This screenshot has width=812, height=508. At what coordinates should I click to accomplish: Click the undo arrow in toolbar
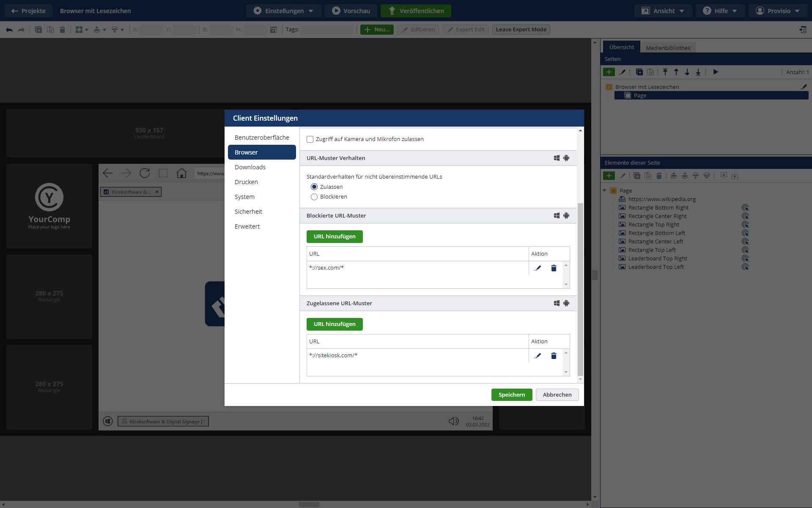(9, 30)
